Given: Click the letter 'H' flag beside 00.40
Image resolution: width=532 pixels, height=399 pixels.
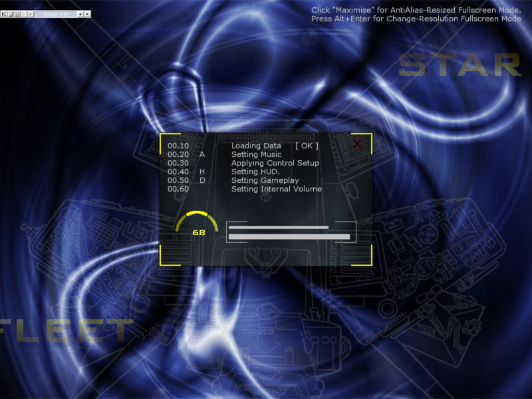Looking at the screenshot, I should coord(202,172).
